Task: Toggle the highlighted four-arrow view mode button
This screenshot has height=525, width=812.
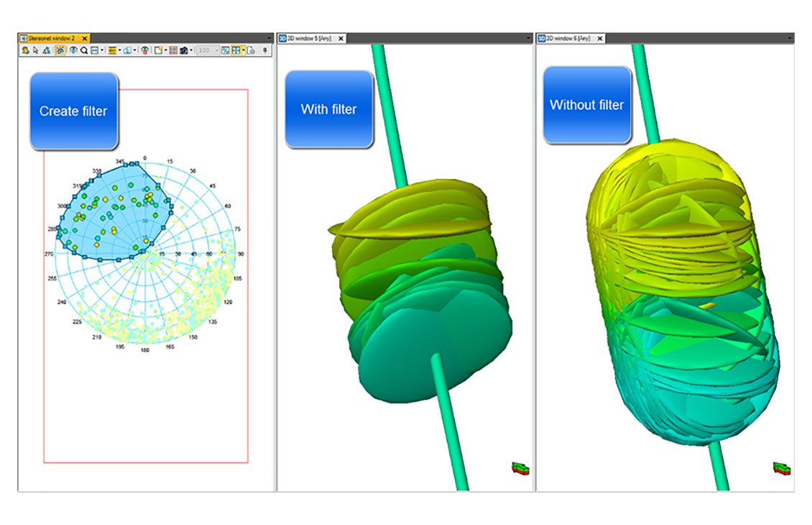Action: [236, 51]
